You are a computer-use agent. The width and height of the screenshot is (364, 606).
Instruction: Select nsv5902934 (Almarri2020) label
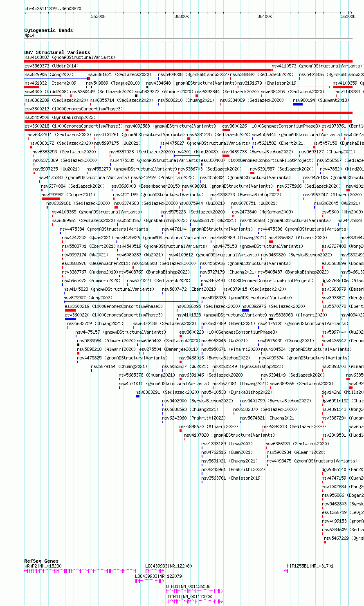pos(296,452)
